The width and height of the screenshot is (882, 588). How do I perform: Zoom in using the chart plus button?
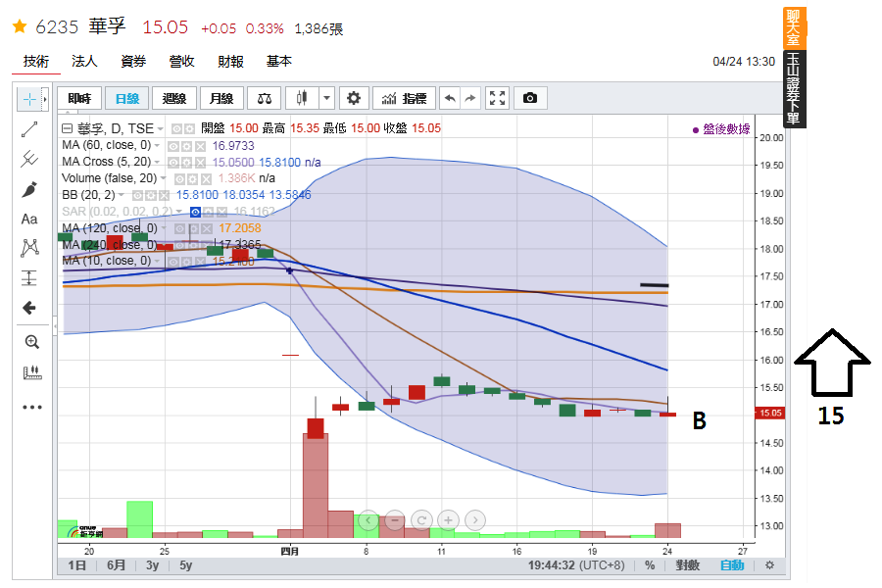(448, 520)
